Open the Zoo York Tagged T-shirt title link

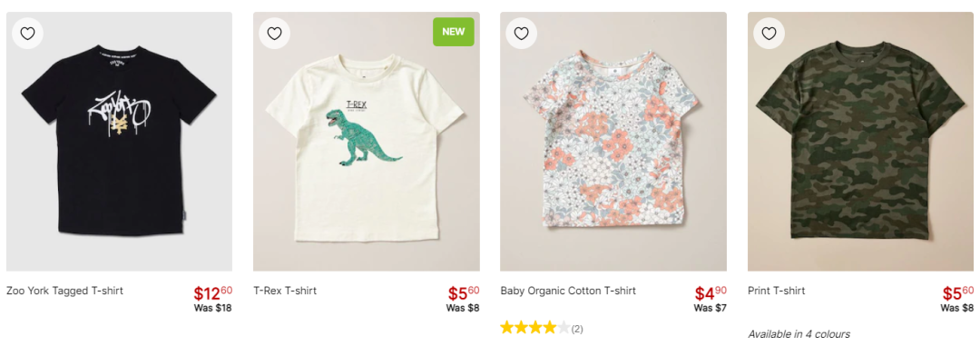[65, 291]
